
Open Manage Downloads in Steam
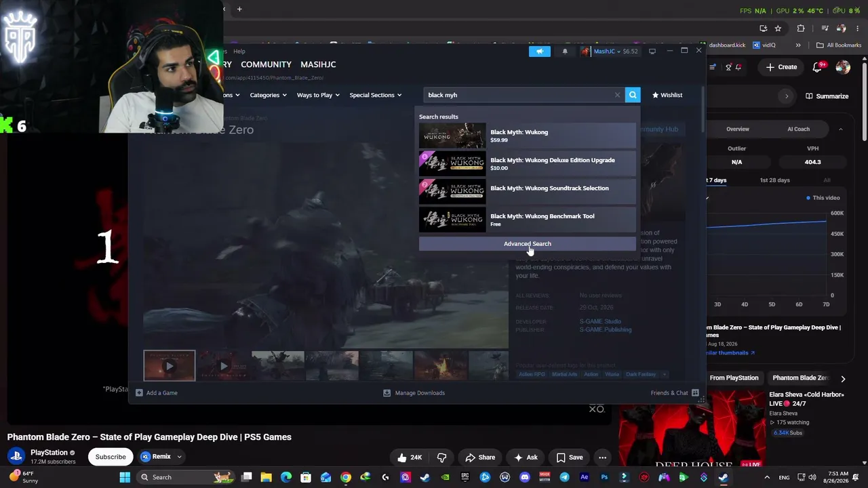coord(414,393)
